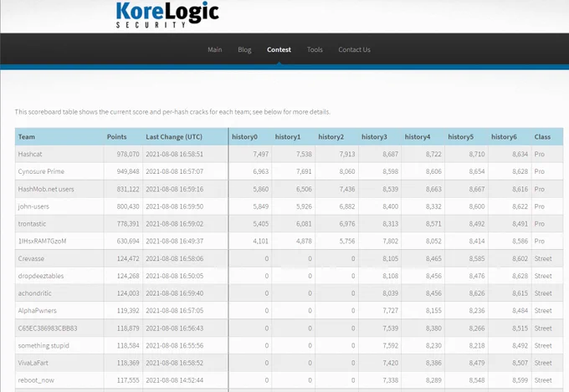
Task: Select the AlphaPwners team name
Action: 38,310
